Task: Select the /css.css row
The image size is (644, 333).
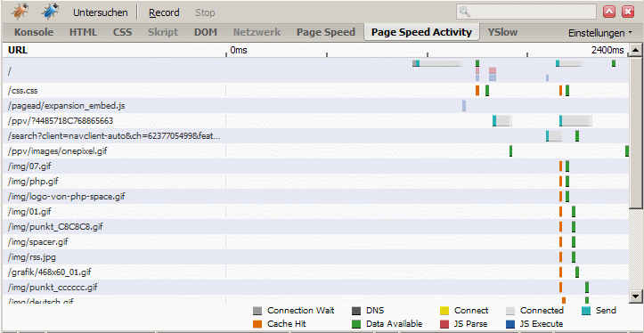Action: coord(315,91)
